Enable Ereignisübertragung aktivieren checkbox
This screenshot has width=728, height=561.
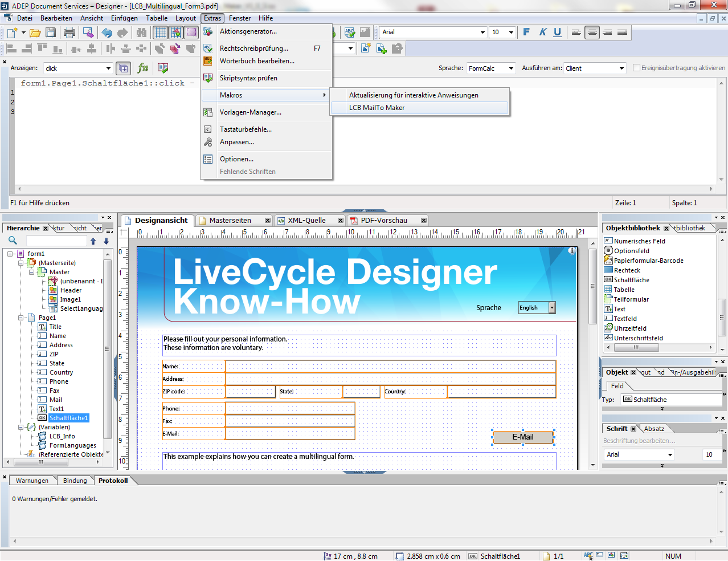637,68
